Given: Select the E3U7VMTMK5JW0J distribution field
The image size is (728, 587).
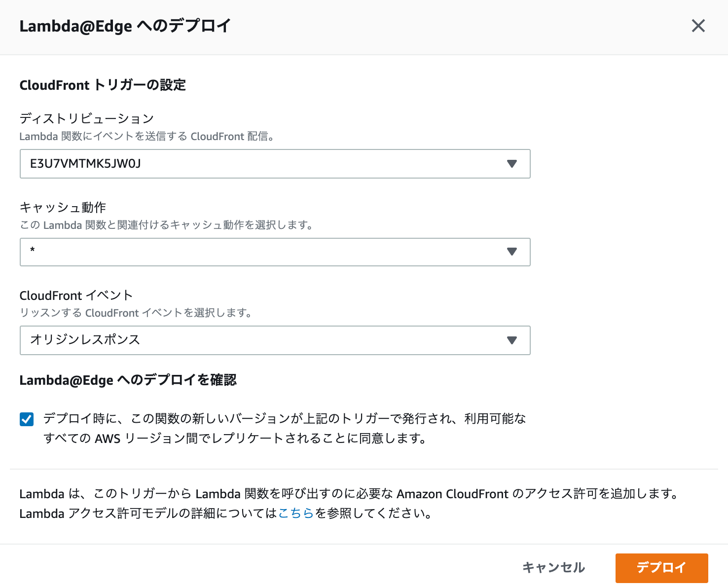Looking at the screenshot, I should pos(275,164).
